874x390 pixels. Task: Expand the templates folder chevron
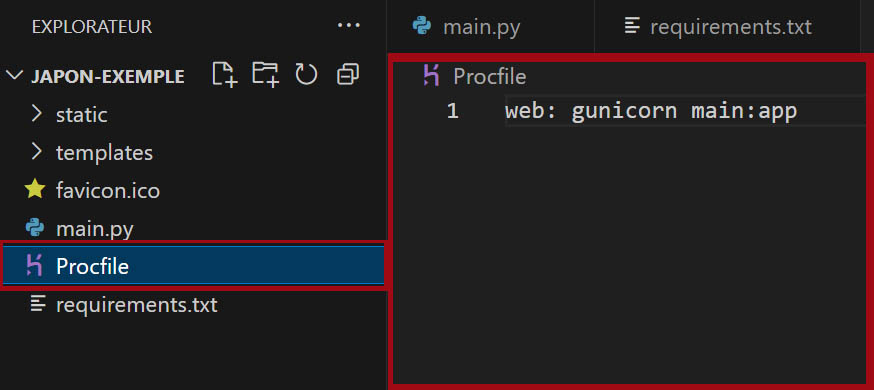pos(37,152)
